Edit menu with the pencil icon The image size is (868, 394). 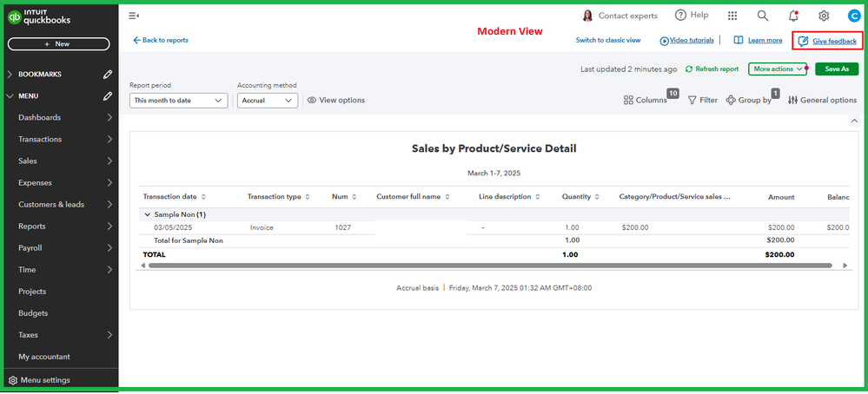point(108,96)
